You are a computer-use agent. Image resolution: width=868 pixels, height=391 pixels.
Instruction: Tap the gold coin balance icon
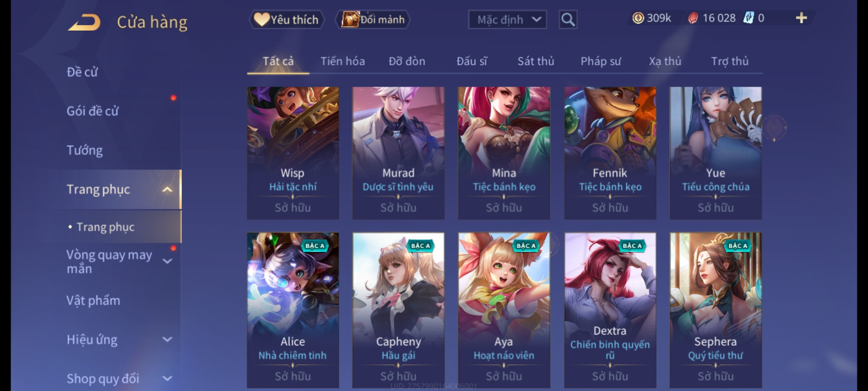[638, 18]
